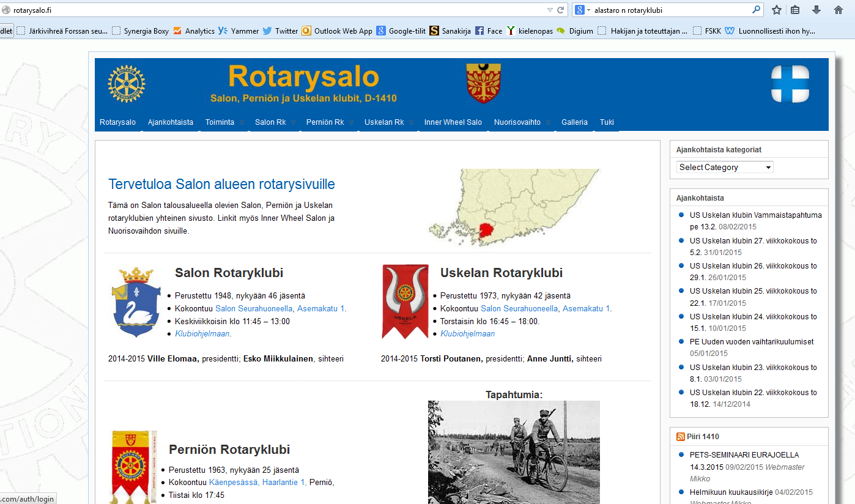This screenshot has height=504, width=855.
Task: Follow the Käenpesässä, Haarlantie 1 link
Action: tap(258, 483)
